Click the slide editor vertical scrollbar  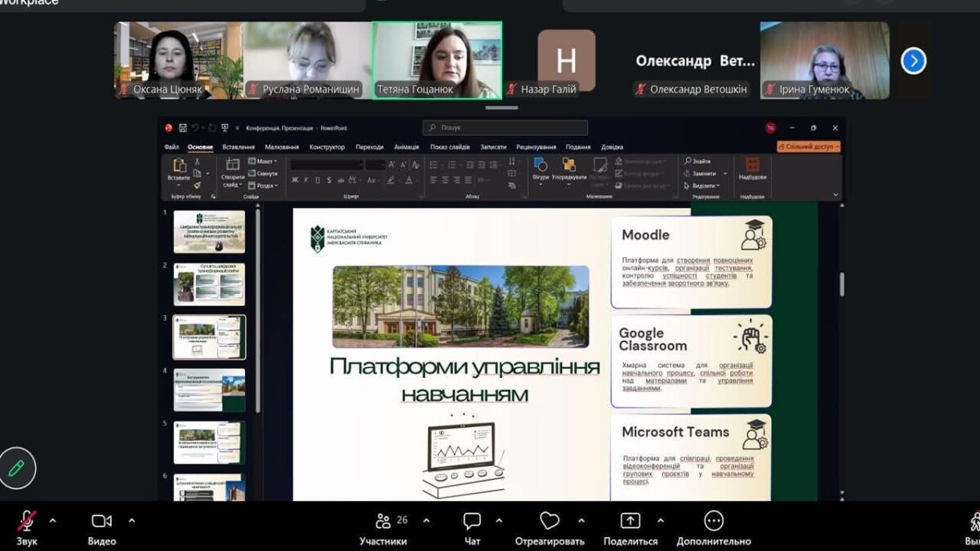pyautogui.click(x=841, y=284)
